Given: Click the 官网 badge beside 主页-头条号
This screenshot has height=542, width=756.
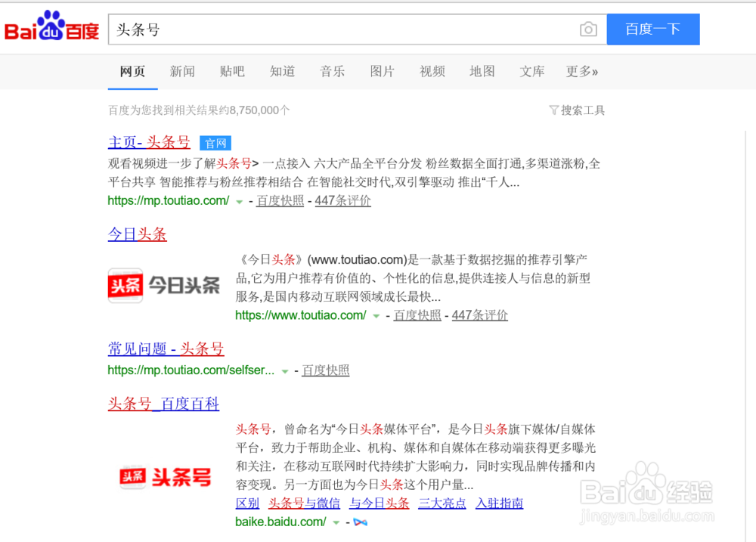Looking at the screenshot, I should pos(215,143).
